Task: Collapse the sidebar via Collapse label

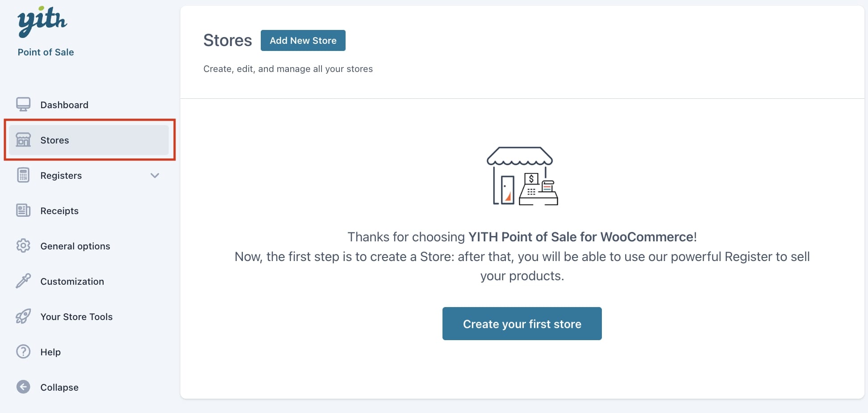Action: click(x=59, y=388)
